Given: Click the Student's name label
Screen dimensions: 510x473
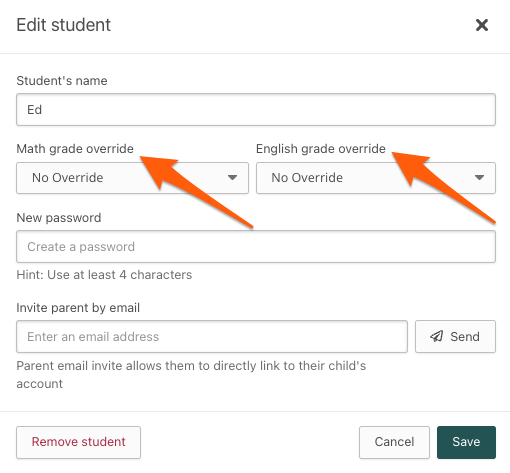Looking at the screenshot, I should pos(62,81).
